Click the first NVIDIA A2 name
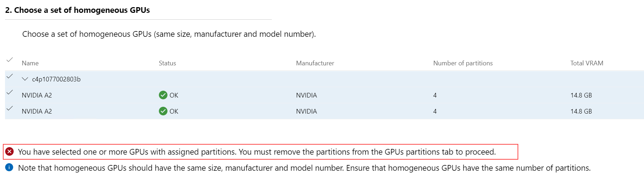The height and width of the screenshot is (175, 644). click(x=37, y=95)
